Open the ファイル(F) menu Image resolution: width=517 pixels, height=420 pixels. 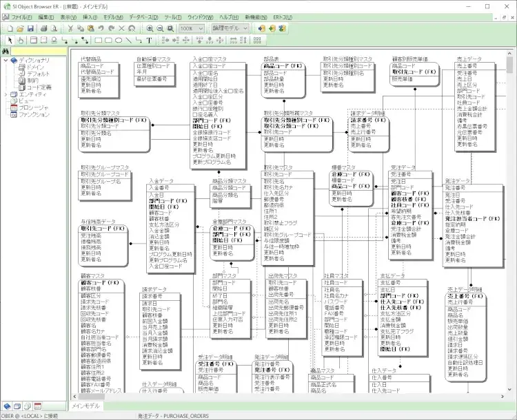(22, 17)
